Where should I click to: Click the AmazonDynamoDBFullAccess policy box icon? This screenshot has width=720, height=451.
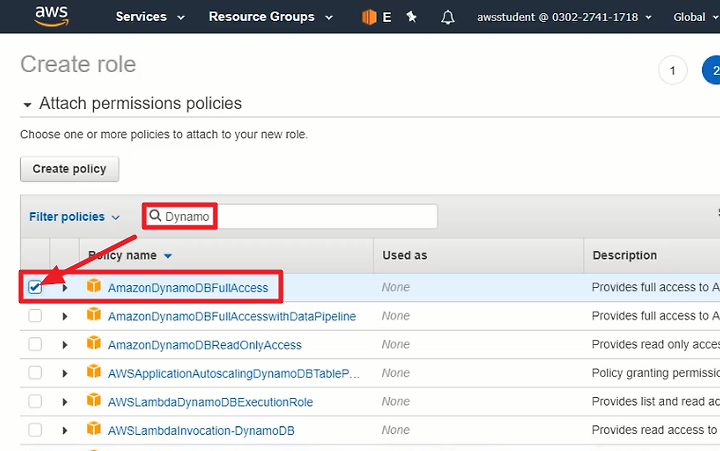tap(94, 286)
